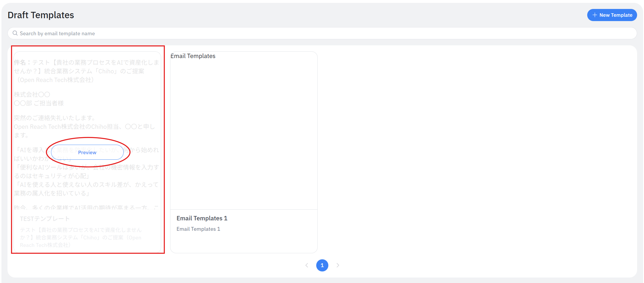Image resolution: width=644 pixels, height=283 pixels.
Task: Select the TESTテンプレート card title
Action: click(x=45, y=219)
